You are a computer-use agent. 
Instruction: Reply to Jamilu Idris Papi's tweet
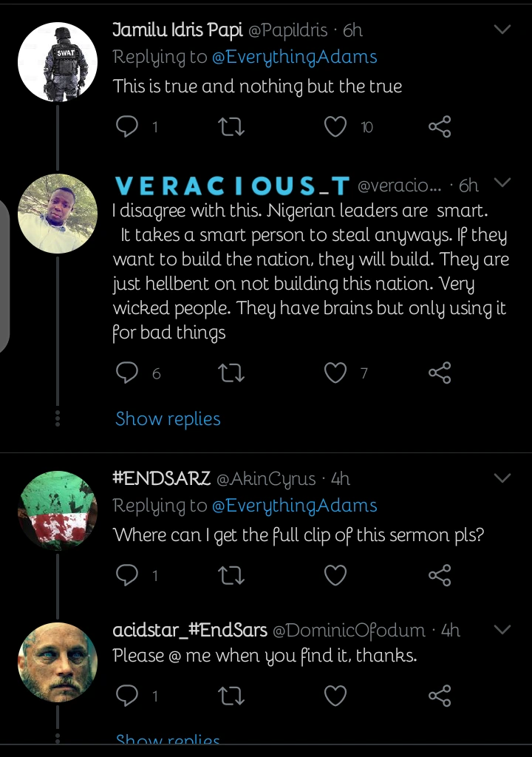[x=128, y=127]
